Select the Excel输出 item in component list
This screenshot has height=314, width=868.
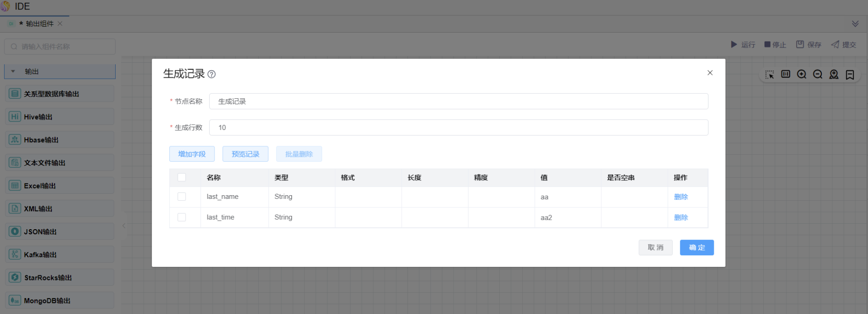pyautogui.click(x=40, y=185)
